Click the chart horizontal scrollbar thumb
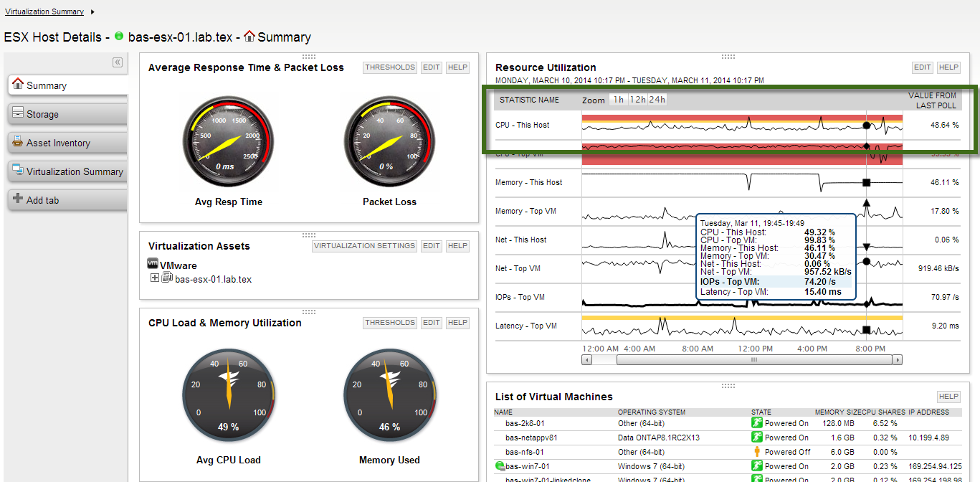 pos(753,359)
